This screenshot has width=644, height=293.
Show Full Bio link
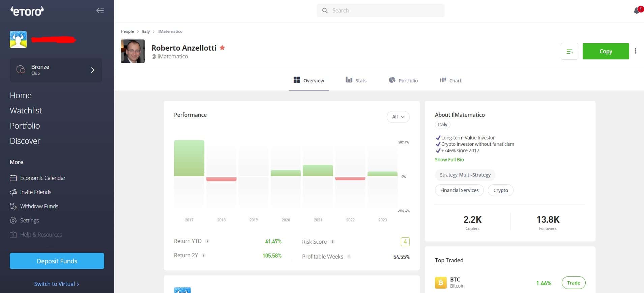coord(449,160)
